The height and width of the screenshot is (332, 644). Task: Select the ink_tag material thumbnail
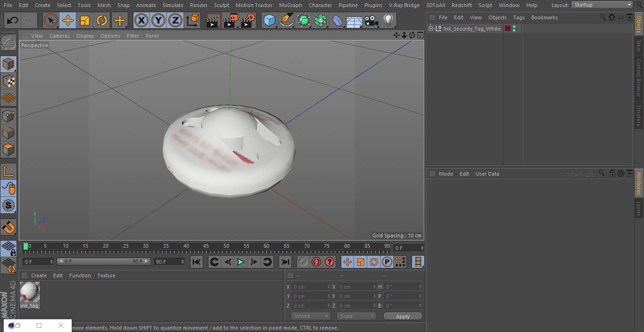[x=30, y=292]
